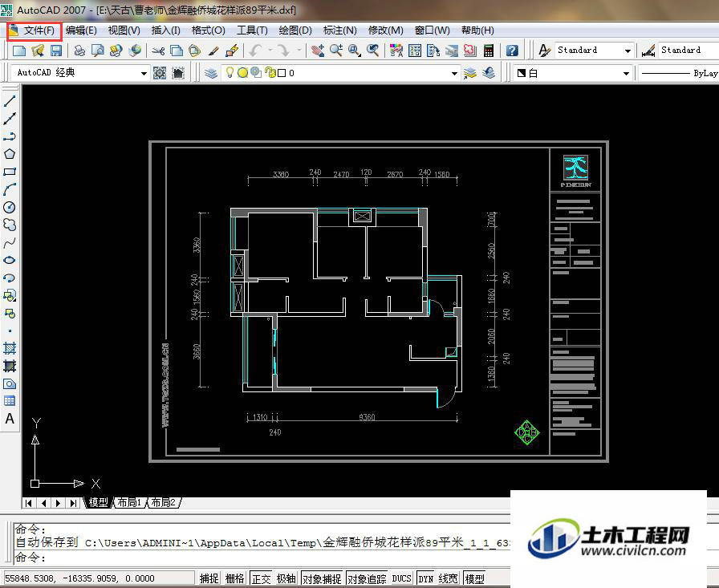
Task: Click the Help question mark icon
Action: click(x=512, y=51)
